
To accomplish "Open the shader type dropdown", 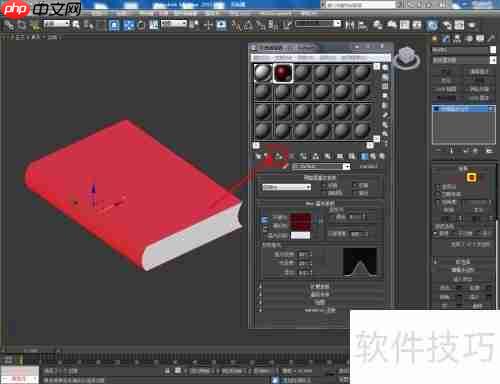I will pyautogui.click(x=286, y=187).
